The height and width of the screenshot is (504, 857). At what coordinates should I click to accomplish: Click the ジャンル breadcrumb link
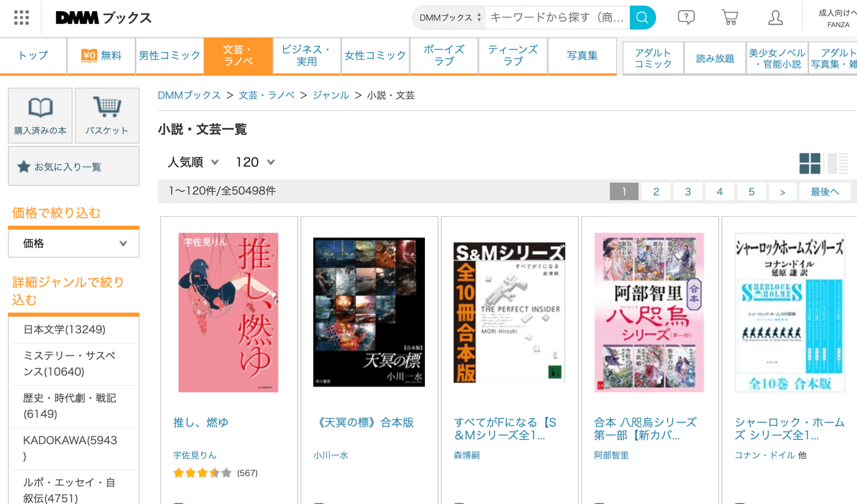331,95
